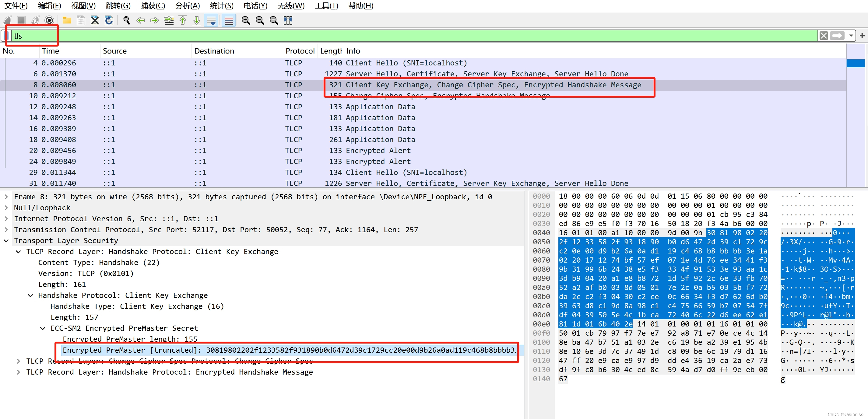Reload the capture file

tap(109, 21)
